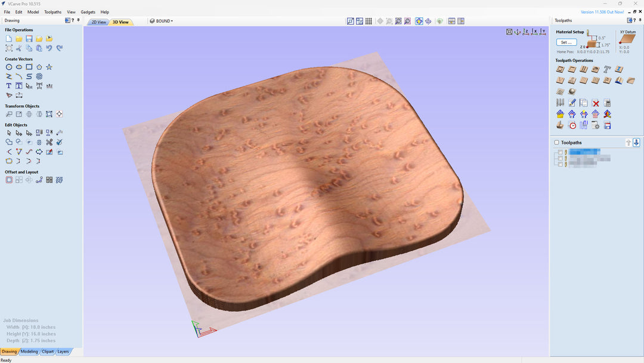Click the Material Setup Set... button

pos(566,42)
